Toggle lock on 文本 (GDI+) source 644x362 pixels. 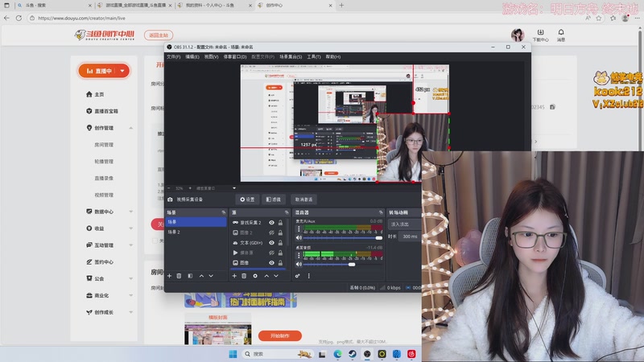pyautogui.click(x=280, y=243)
